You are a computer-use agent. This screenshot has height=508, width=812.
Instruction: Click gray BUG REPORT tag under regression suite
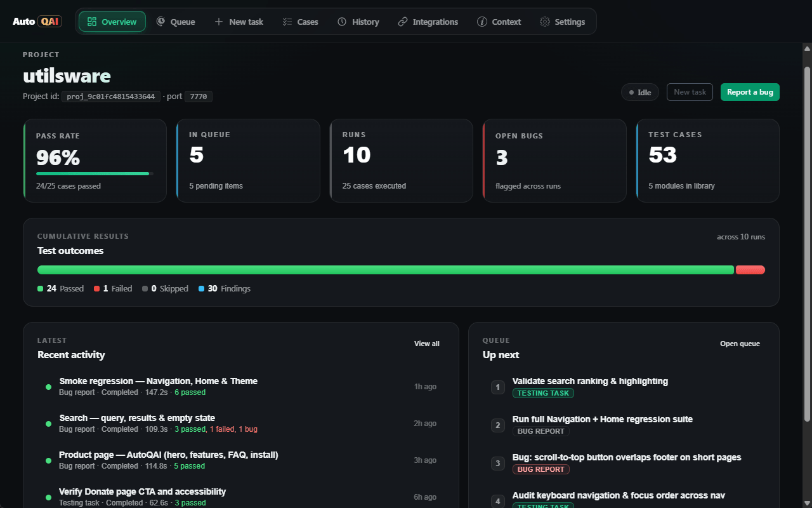[x=541, y=431]
